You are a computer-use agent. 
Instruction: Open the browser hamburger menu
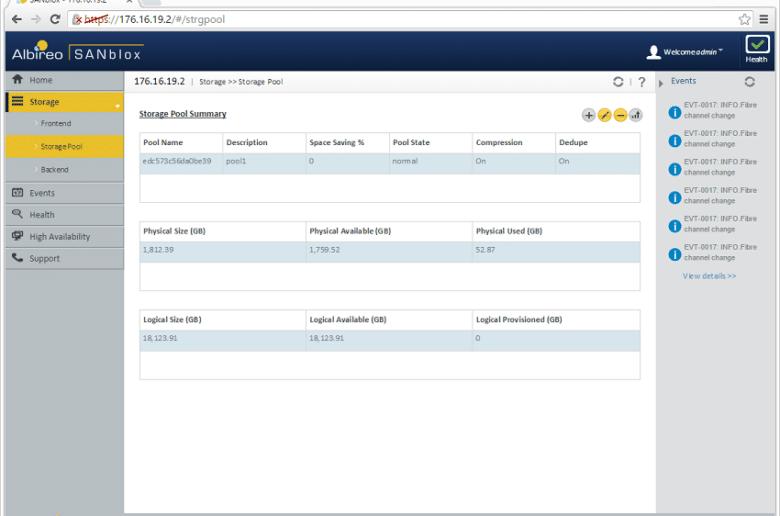click(764, 19)
